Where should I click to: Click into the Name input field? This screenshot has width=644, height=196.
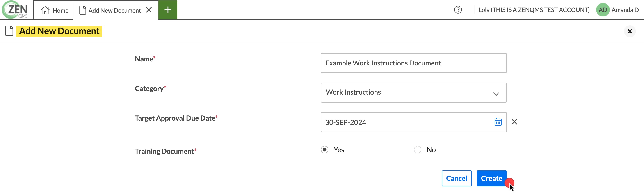413,63
